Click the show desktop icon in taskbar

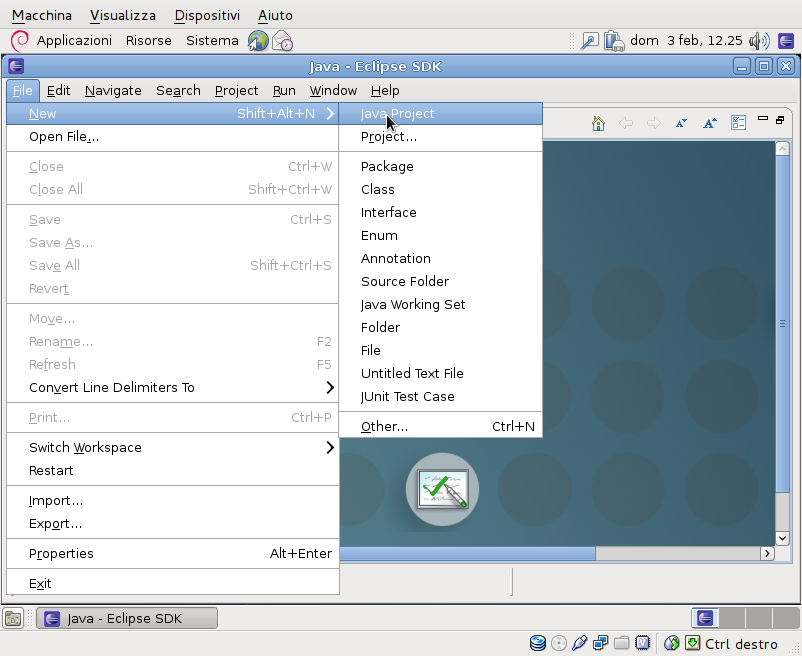[13, 618]
